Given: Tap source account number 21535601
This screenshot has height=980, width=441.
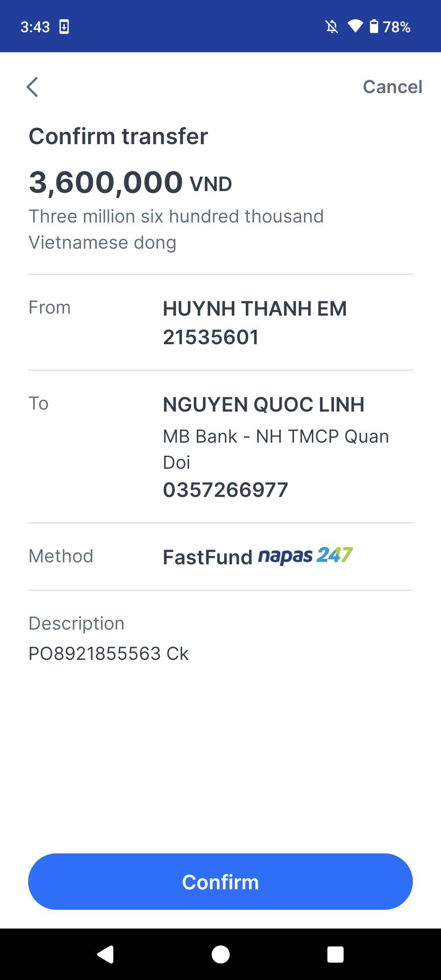Looking at the screenshot, I should click(211, 337).
